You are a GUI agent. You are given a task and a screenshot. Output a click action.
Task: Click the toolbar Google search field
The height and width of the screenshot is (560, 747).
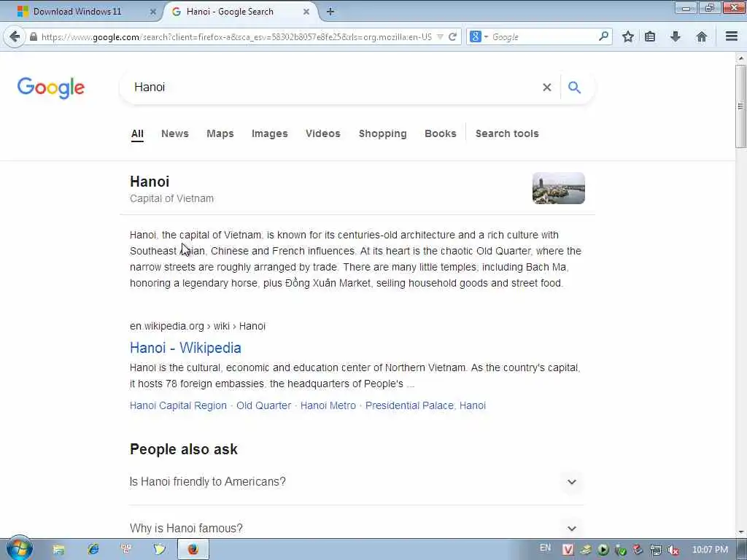click(x=543, y=36)
